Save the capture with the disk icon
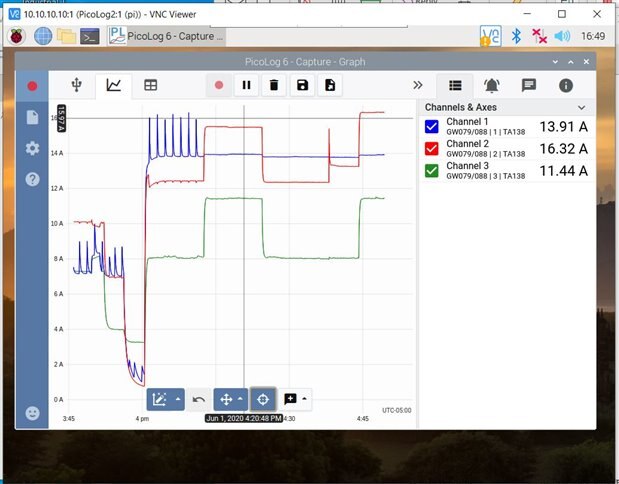619x484 pixels. click(x=302, y=86)
